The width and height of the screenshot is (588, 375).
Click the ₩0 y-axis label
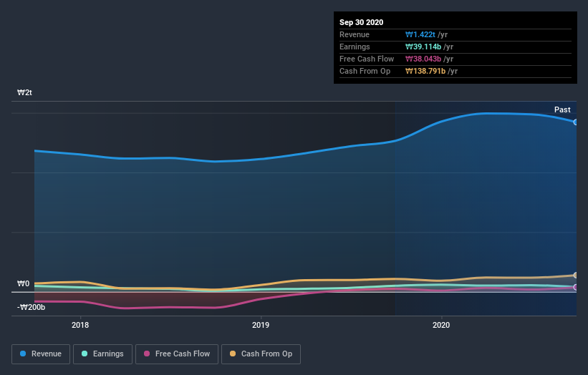click(23, 283)
